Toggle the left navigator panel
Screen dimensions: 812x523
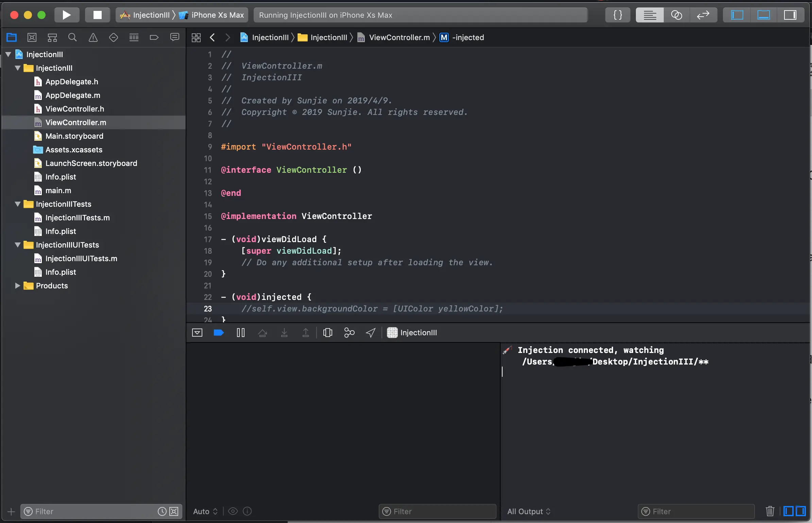tap(737, 15)
